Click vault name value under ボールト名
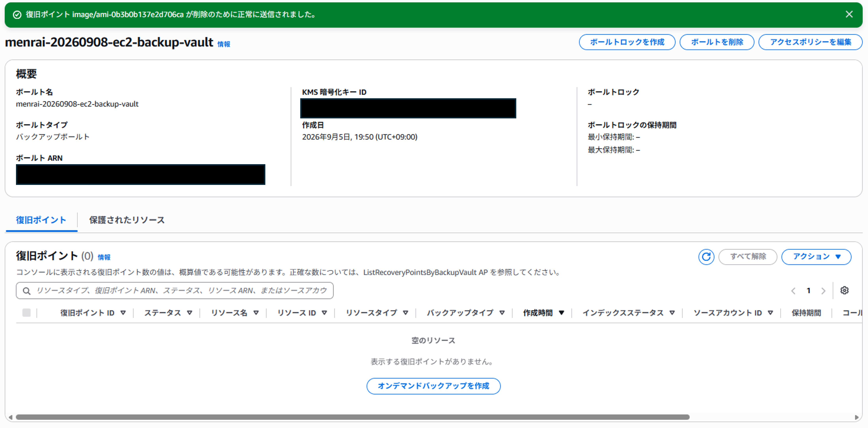 click(77, 104)
